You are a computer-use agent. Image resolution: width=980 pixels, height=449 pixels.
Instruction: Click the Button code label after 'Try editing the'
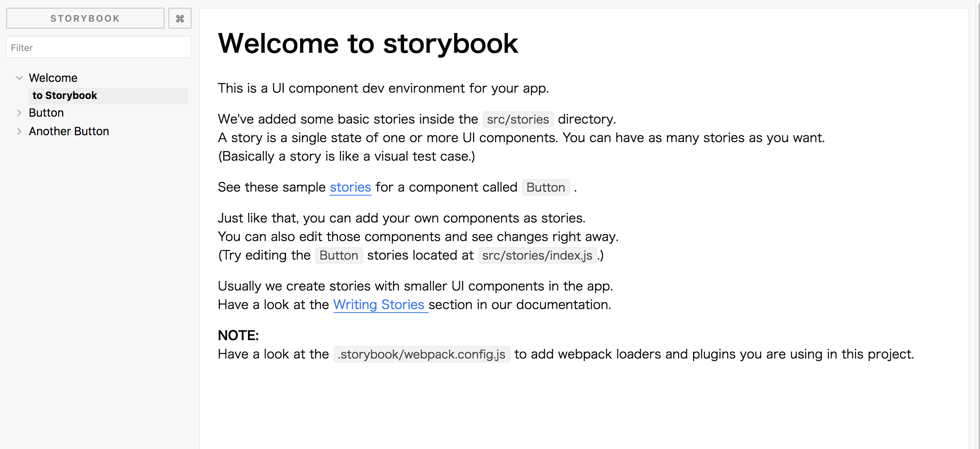pyautogui.click(x=339, y=255)
